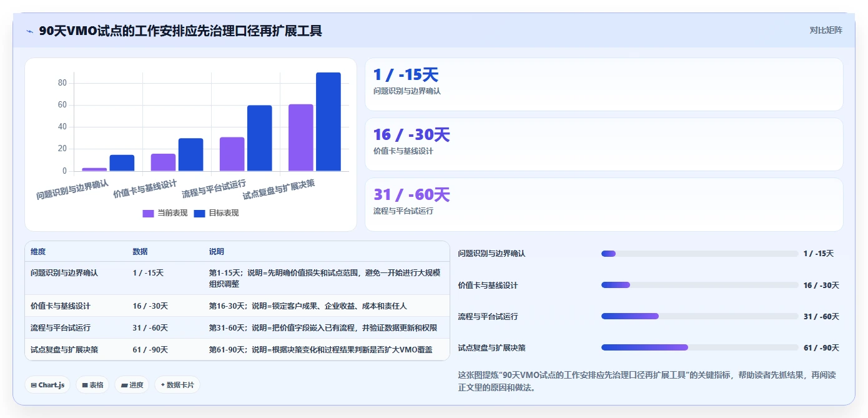Image resolution: width=868 pixels, height=418 pixels.
Task: Select the 进度 tag chip
Action: click(132, 385)
